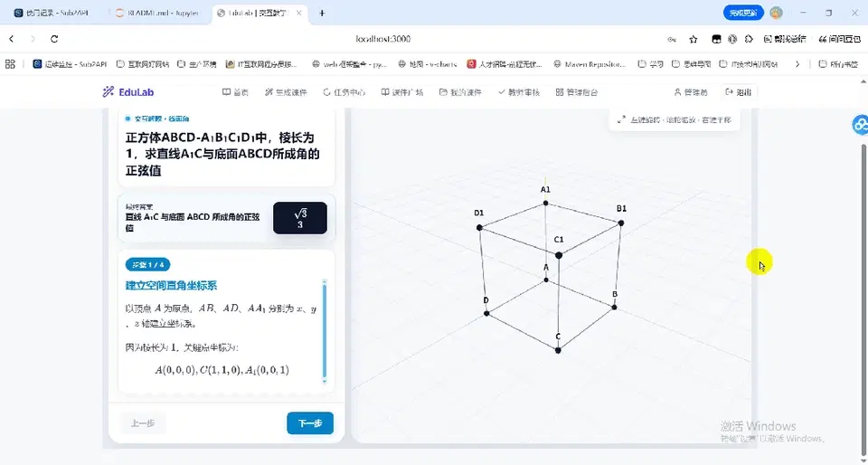This screenshot has width=868, height=465.
Task: Click vertex D of the cube
Action: pos(486,313)
